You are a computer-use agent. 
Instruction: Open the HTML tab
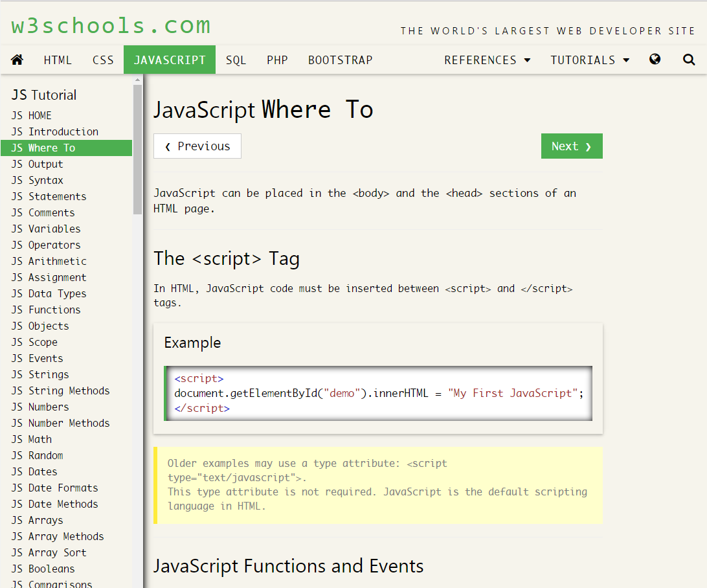pos(58,60)
